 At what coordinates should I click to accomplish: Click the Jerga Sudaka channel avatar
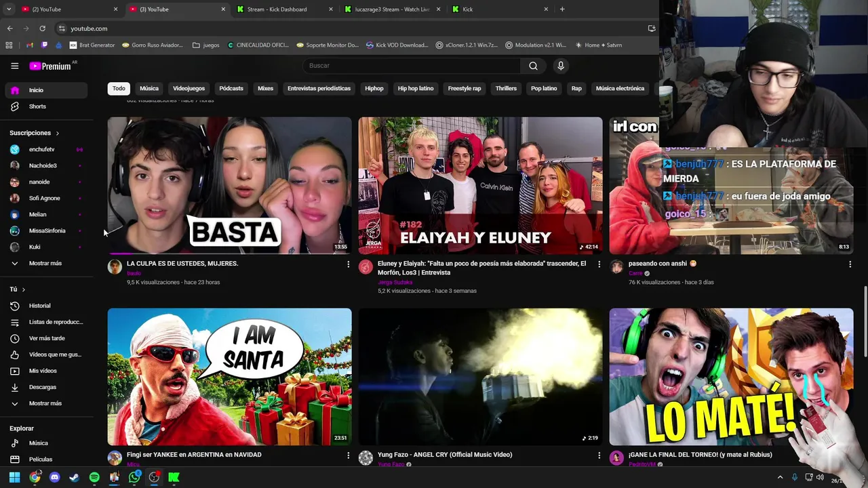point(366,267)
